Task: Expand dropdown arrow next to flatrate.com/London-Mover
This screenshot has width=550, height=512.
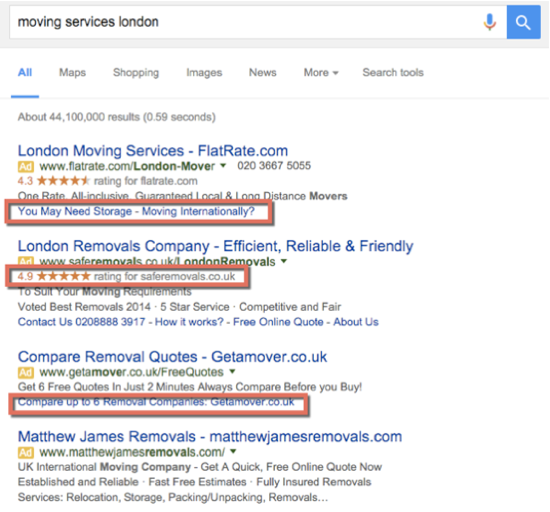Action: pos(223,166)
